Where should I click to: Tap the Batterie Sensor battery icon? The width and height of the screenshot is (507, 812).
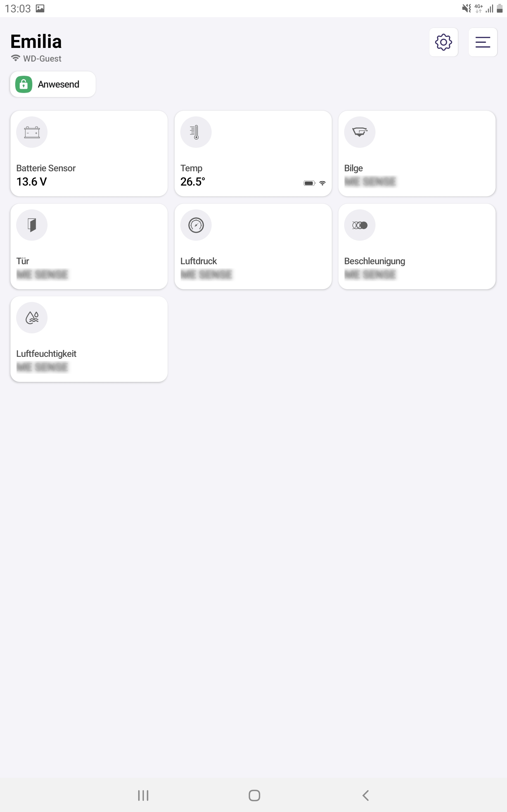(32, 132)
